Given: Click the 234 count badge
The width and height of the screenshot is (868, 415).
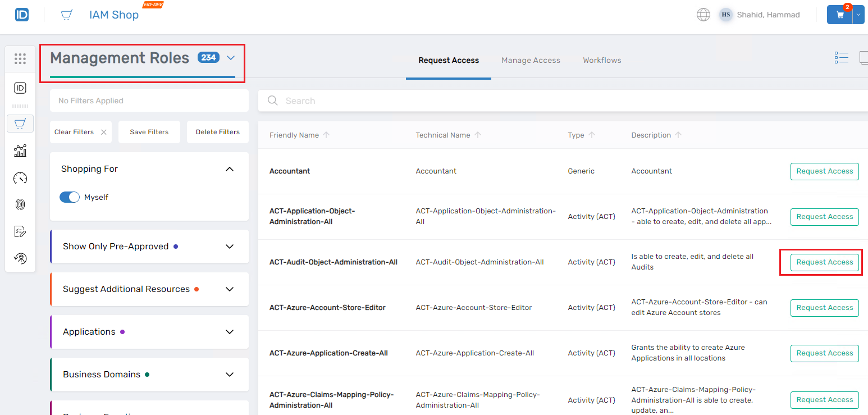Looking at the screenshot, I should pos(208,57).
